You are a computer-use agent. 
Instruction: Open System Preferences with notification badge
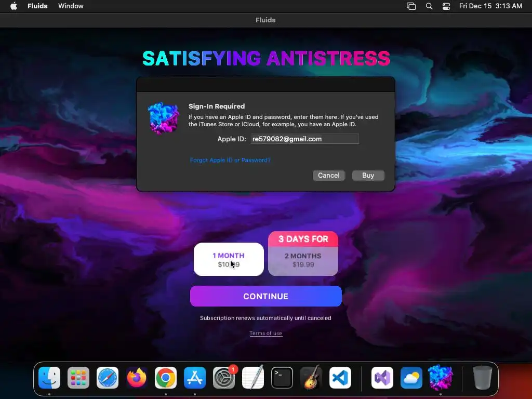tap(224, 378)
